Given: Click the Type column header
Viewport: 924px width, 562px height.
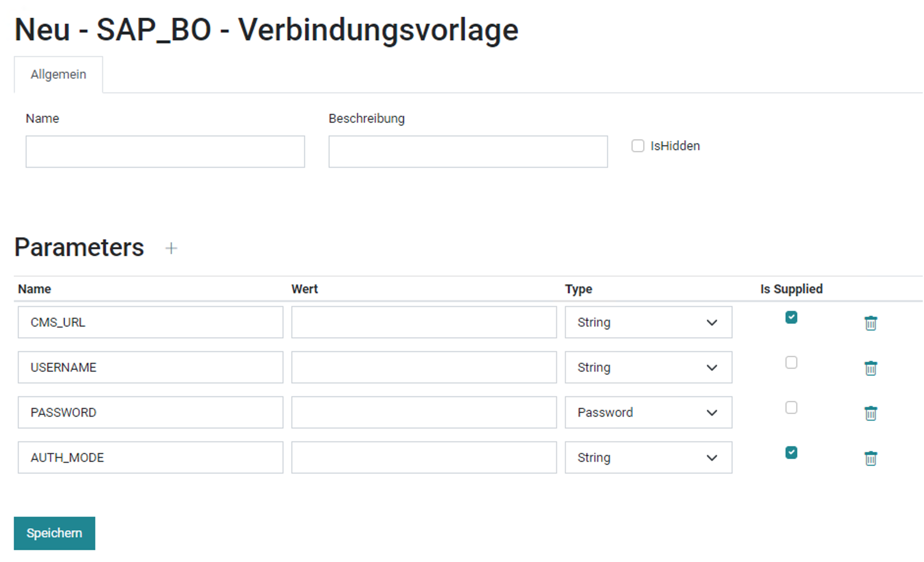Looking at the screenshot, I should pos(578,289).
